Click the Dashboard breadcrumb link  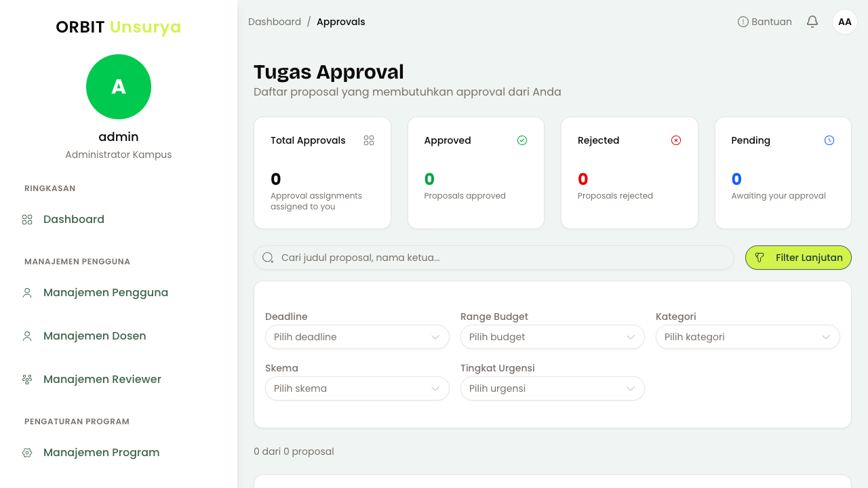pos(275,22)
